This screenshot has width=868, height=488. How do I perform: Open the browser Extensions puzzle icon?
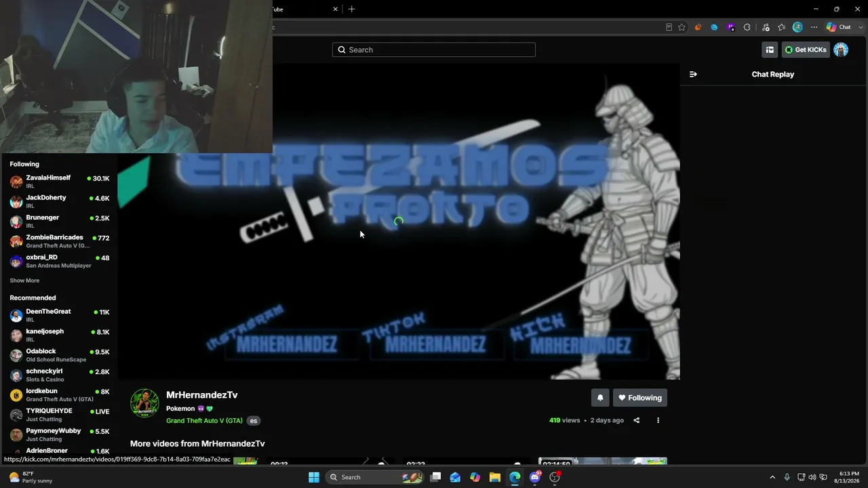click(x=747, y=27)
